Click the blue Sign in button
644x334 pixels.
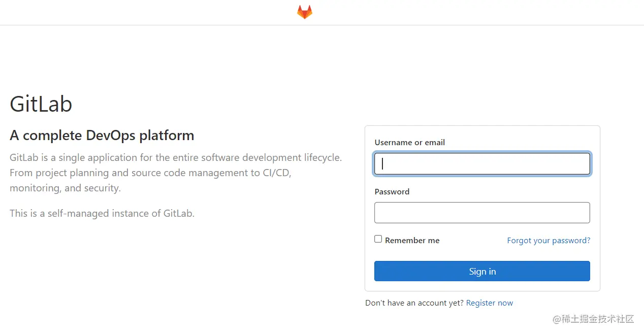coord(482,271)
